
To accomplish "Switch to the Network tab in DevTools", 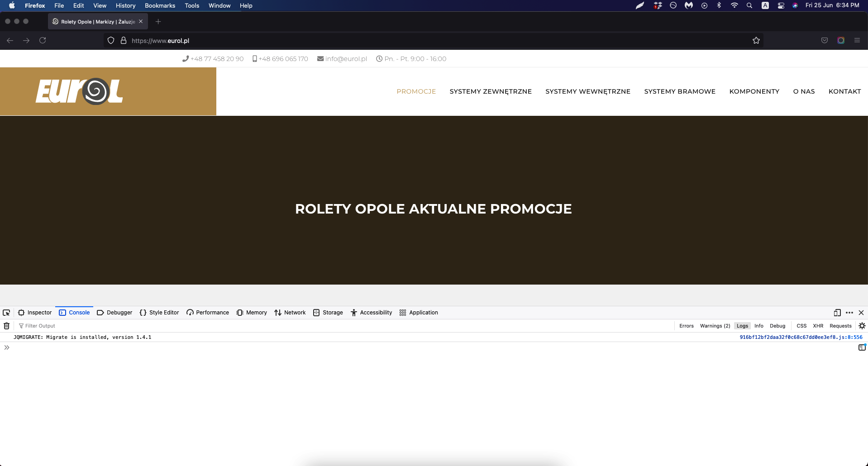I will 290,313.
